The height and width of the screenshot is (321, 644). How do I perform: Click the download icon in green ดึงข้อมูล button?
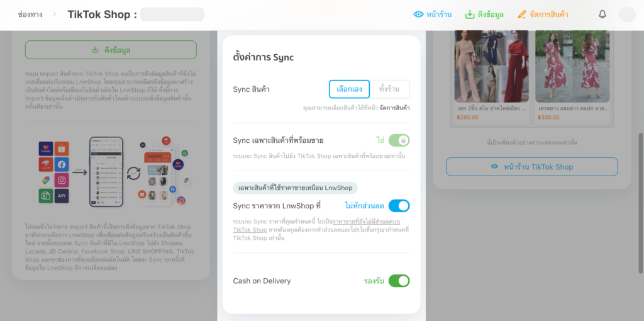(95, 50)
